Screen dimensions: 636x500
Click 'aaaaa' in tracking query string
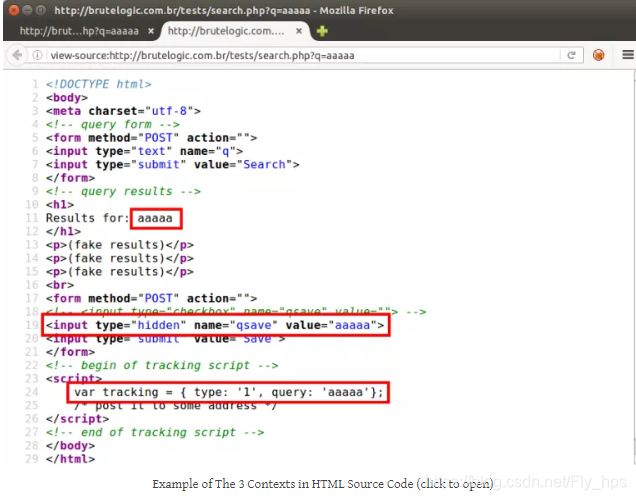tap(346, 392)
